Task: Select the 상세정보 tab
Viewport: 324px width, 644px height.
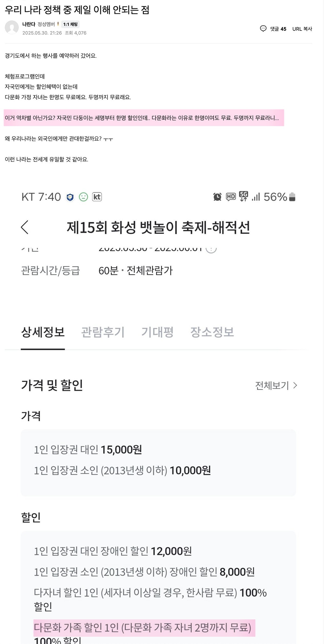Action: click(x=43, y=332)
